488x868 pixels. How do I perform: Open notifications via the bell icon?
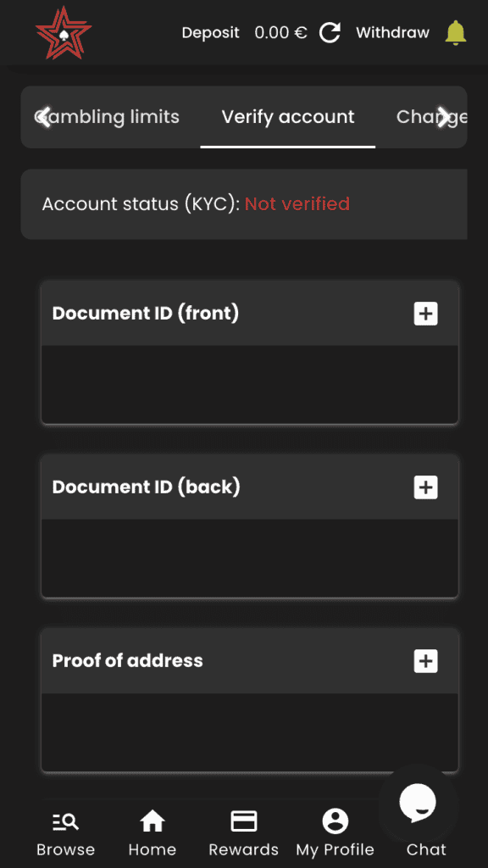[456, 33]
